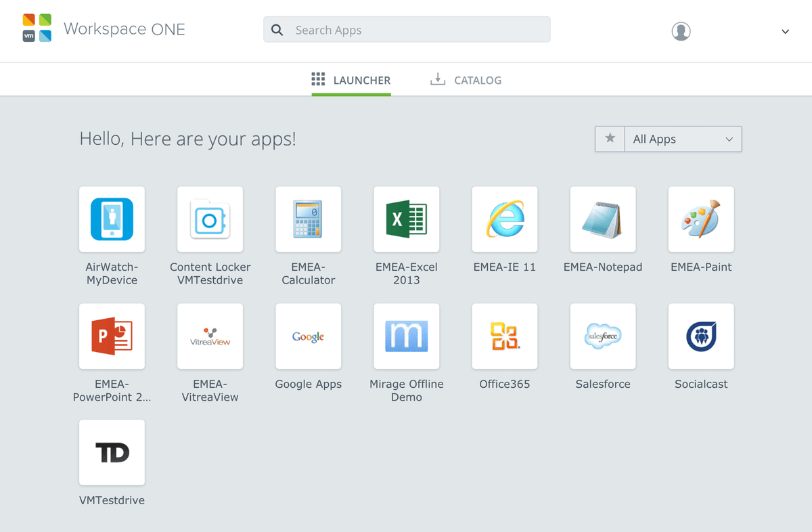Viewport: 812px width, 532px height.
Task: Launch the Google Apps tile
Action: pos(308,336)
